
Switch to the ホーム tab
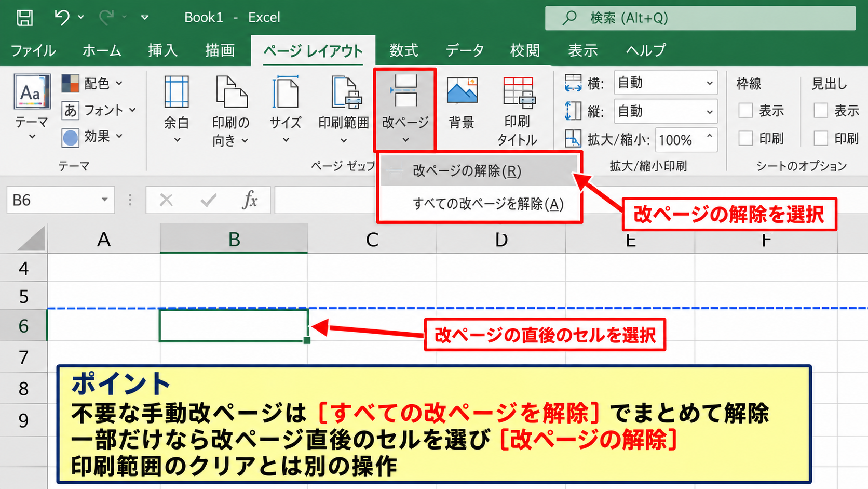102,50
